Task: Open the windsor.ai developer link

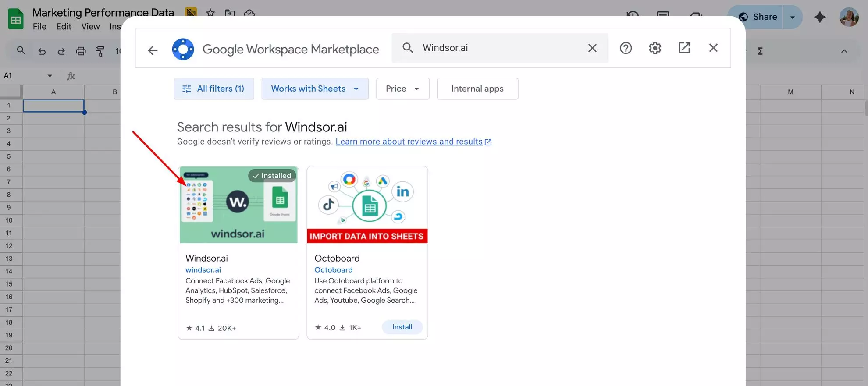Action: [203, 270]
